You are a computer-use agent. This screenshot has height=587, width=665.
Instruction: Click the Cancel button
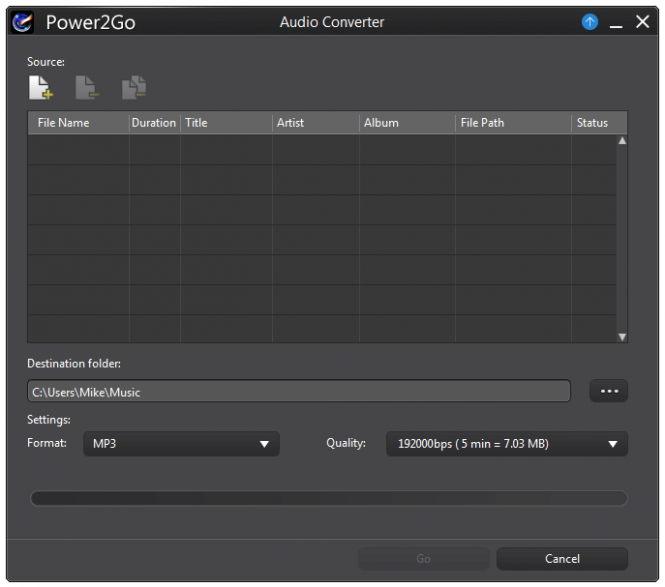click(x=562, y=559)
